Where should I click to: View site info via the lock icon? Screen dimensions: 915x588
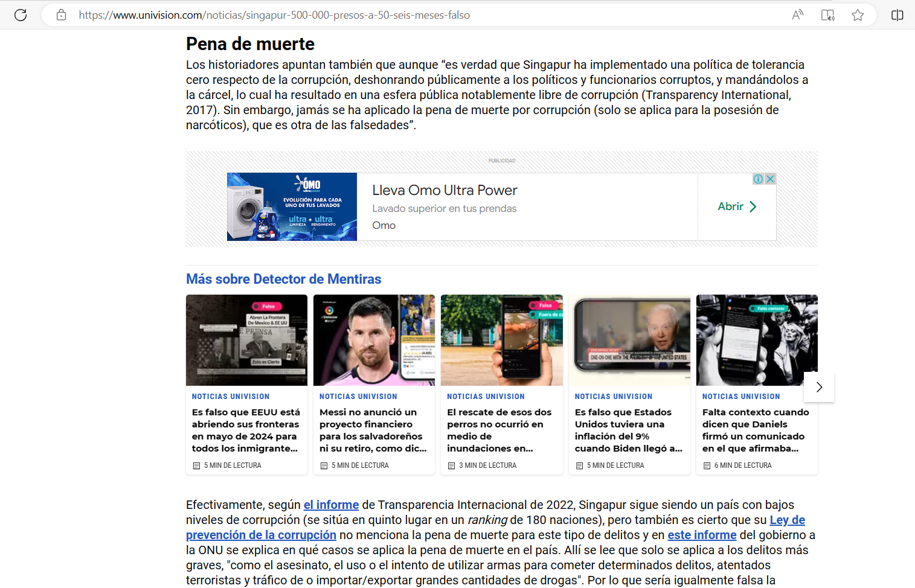(61, 15)
